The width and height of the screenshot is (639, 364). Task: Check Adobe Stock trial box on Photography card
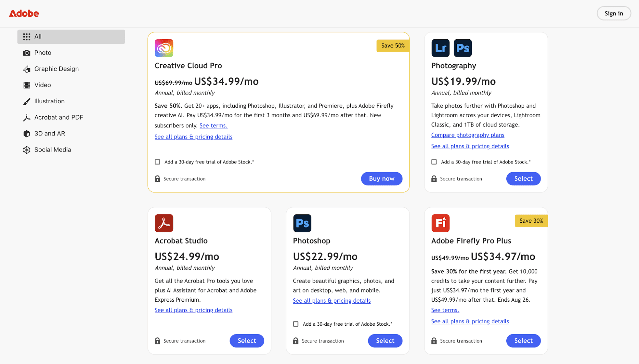tap(434, 162)
